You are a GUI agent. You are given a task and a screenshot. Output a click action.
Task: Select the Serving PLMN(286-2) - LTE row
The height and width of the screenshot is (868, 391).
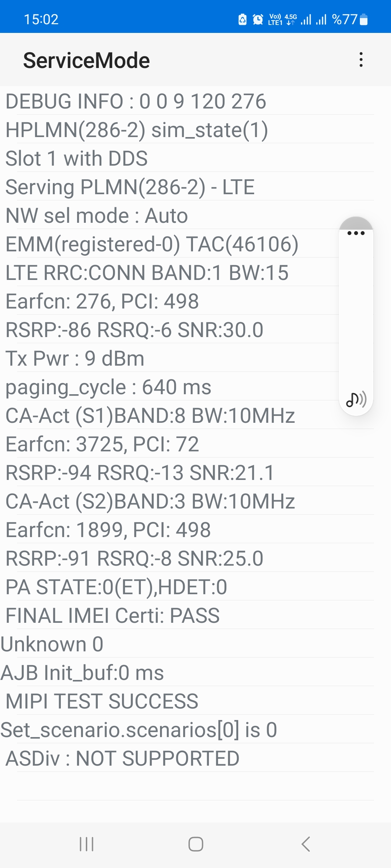[187, 187]
